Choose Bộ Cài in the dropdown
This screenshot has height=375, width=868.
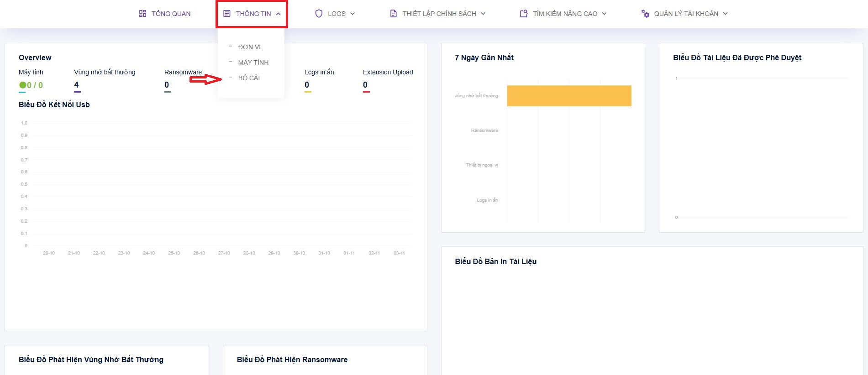249,78
